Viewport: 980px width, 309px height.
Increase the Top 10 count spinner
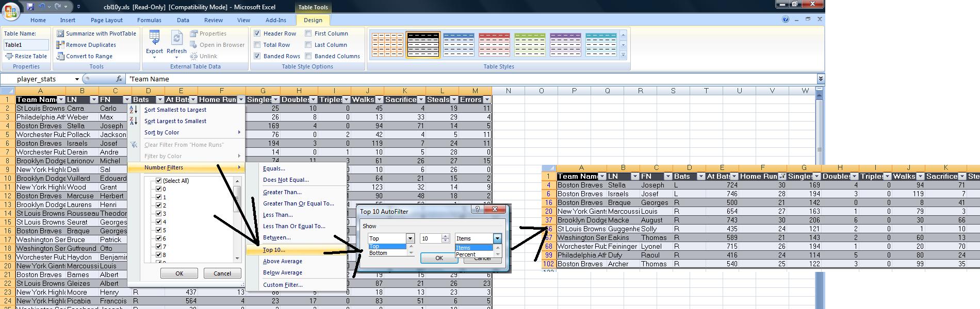pyautogui.click(x=445, y=236)
